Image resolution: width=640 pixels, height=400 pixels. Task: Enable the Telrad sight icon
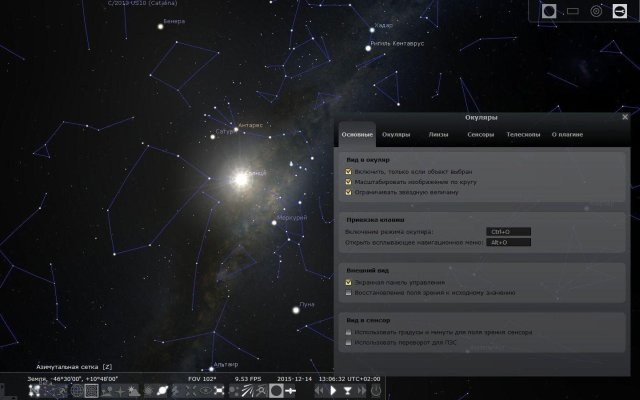596,11
